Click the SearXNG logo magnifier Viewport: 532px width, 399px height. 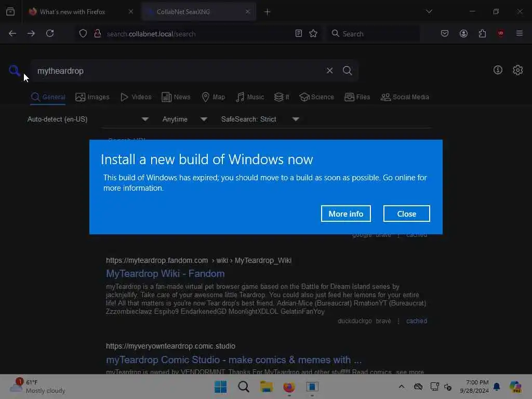tap(14, 71)
